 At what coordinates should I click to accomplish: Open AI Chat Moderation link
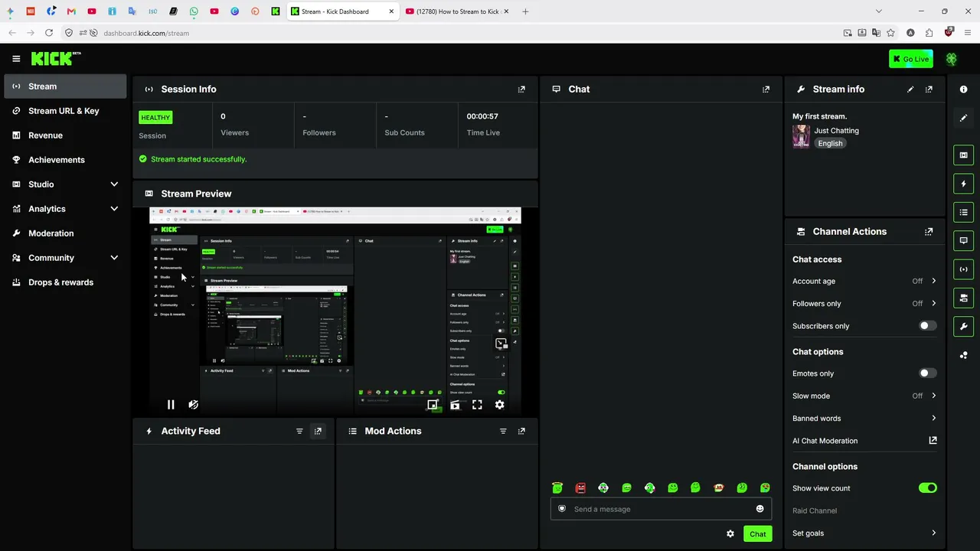coord(864,441)
